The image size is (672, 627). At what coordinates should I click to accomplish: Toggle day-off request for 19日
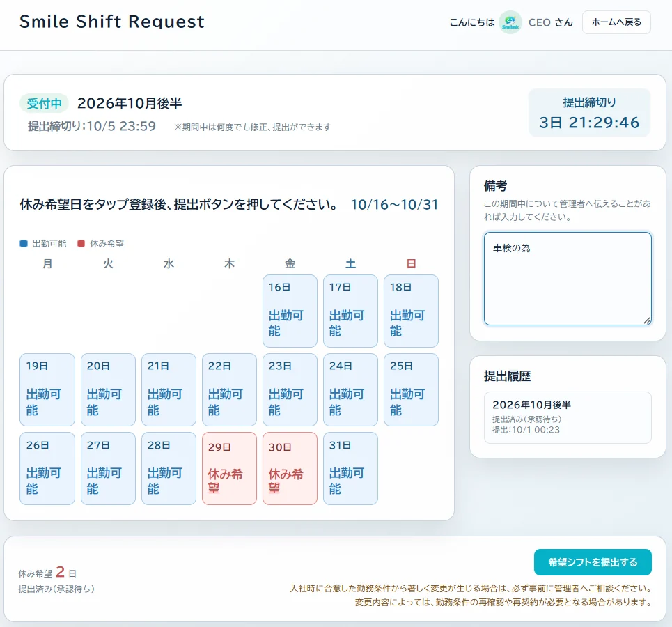pos(47,390)
